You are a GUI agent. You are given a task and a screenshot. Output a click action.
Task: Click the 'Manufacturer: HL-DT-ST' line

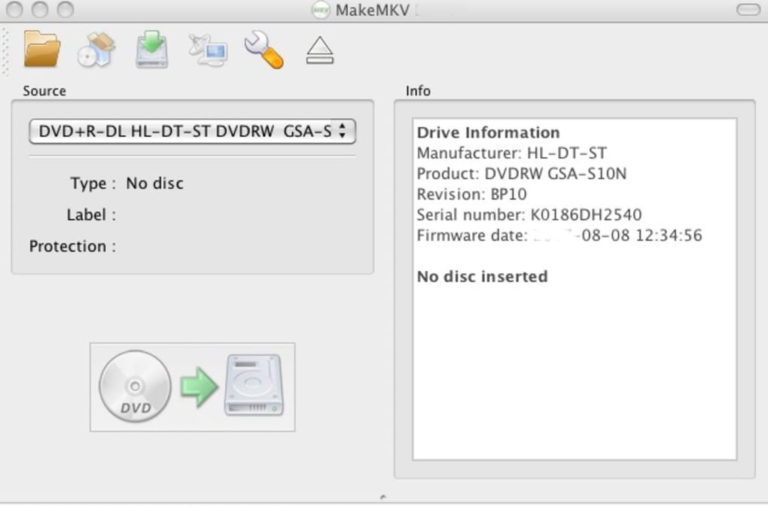pos(512,153)
